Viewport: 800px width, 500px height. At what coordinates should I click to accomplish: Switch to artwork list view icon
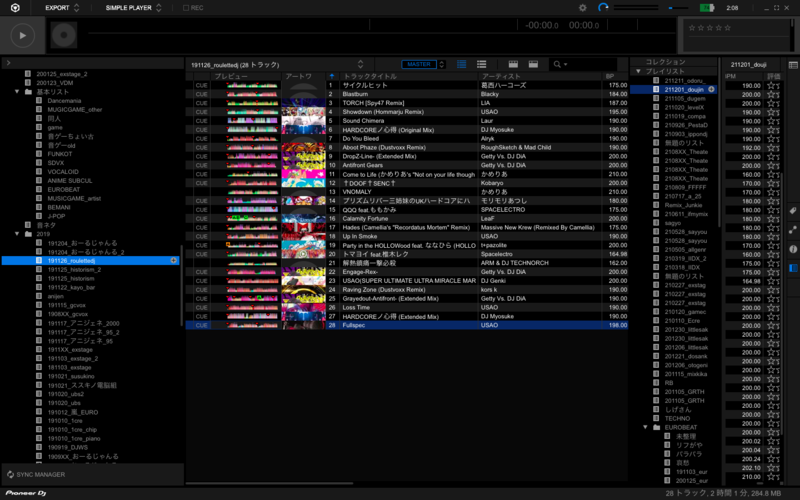tap(462, 64)
